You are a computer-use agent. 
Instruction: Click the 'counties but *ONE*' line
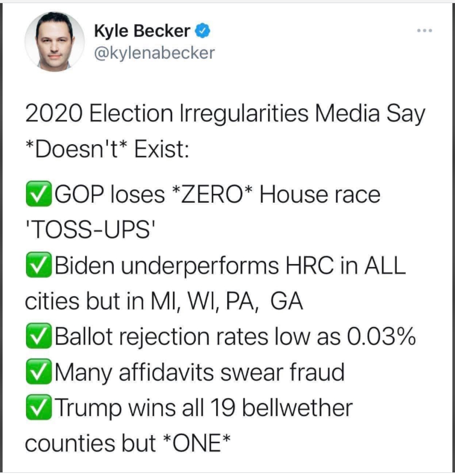[x=128, y=443]
